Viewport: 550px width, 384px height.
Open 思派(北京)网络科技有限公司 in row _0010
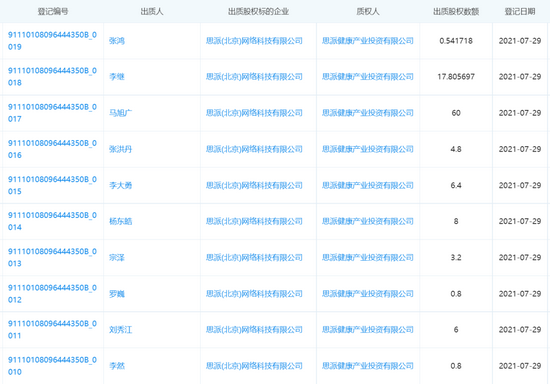pyautogui.click(x=254, y=366)
